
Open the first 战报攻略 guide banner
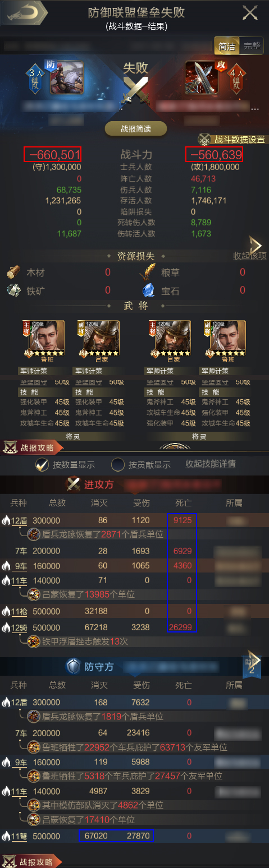(32, 447)
